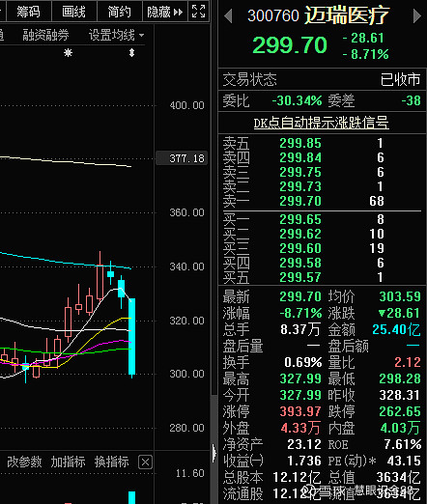
Task: Click the up-down arrow marker above the chart
Action: coord(131,53)
